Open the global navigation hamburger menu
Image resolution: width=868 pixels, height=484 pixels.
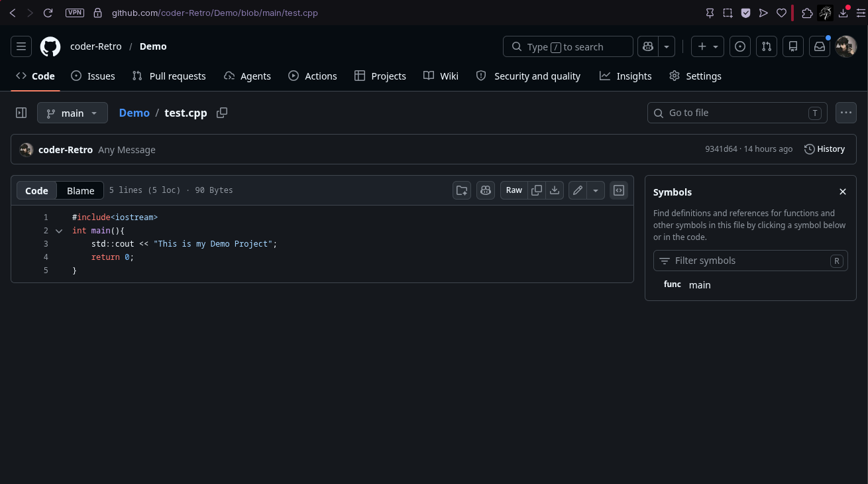click(21, 46)
